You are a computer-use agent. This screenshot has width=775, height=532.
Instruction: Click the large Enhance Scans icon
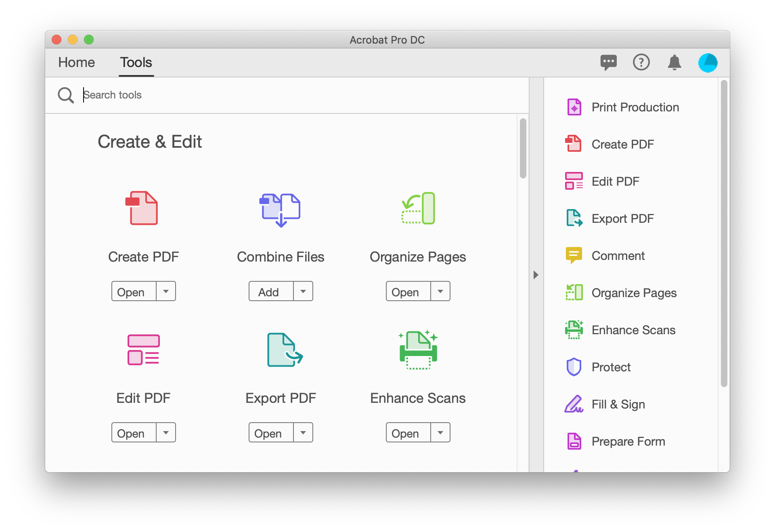(x=418, y=350)
